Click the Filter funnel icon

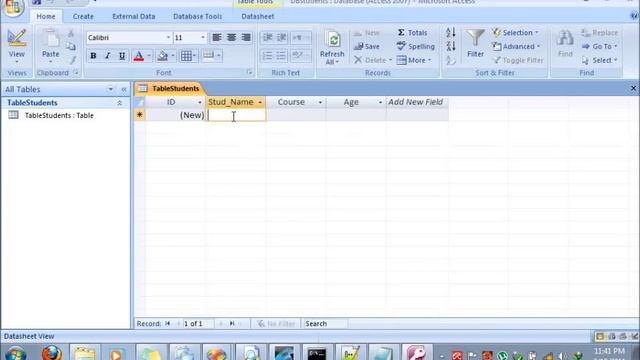click(476, 39)
